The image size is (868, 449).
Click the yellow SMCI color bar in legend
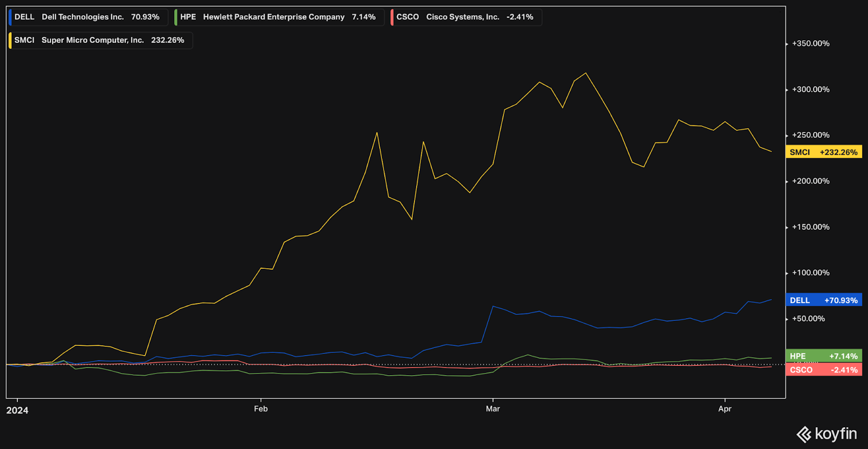click(x=10, y=40)
